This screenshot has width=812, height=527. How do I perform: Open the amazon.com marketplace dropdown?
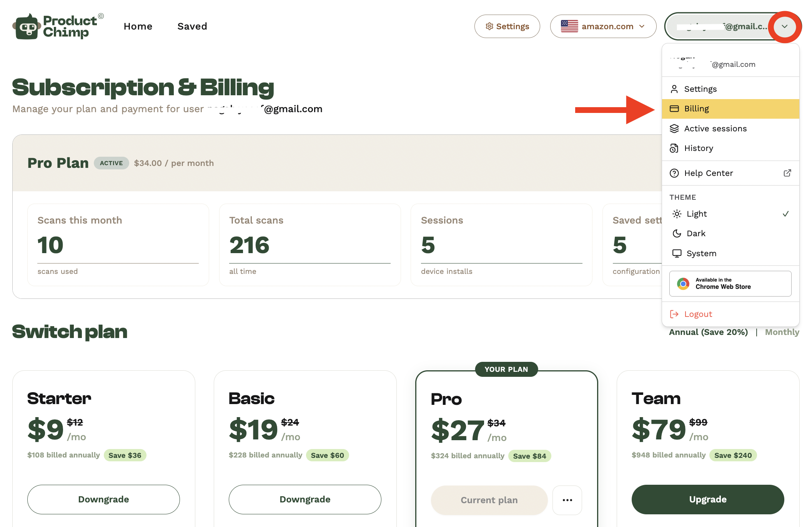point(603,26)
